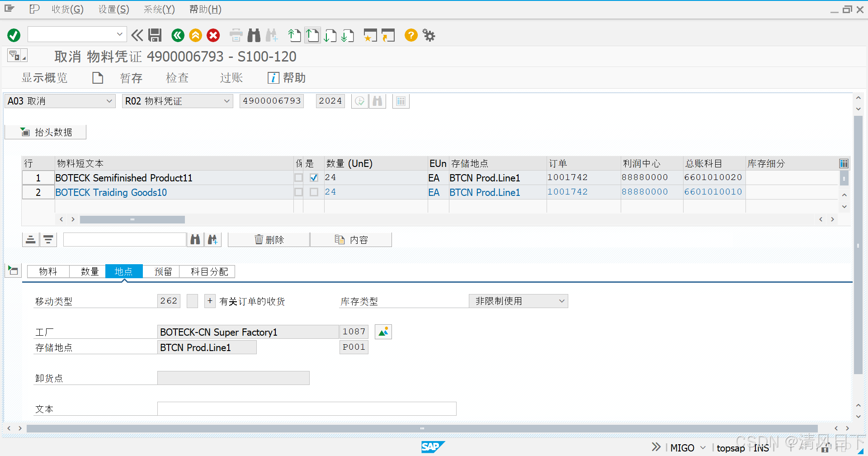Check the 是 checkbox in row 2
Screen dimensions: 868x456
tap(314, 192)
